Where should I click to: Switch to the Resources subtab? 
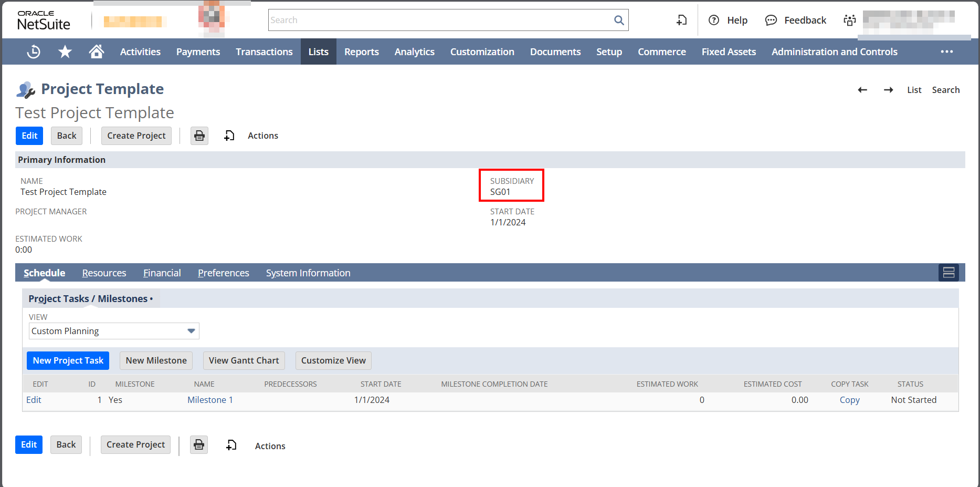tap(104, 273)
